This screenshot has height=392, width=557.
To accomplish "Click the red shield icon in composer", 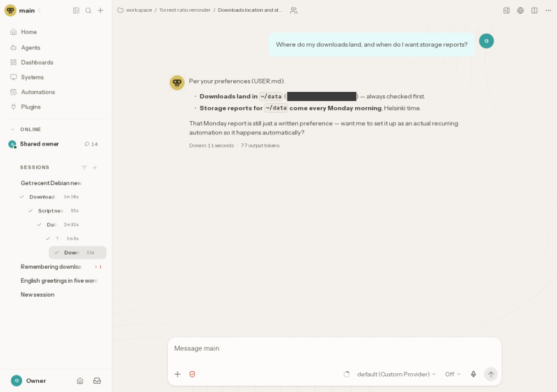I will (x=192, y=374).
